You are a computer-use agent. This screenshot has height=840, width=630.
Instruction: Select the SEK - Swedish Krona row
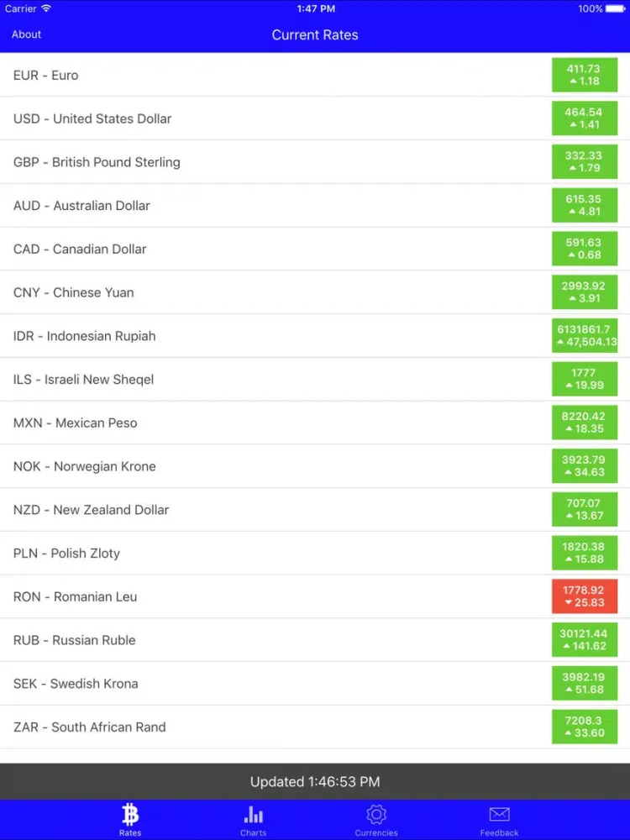click(x=252, y=684)
